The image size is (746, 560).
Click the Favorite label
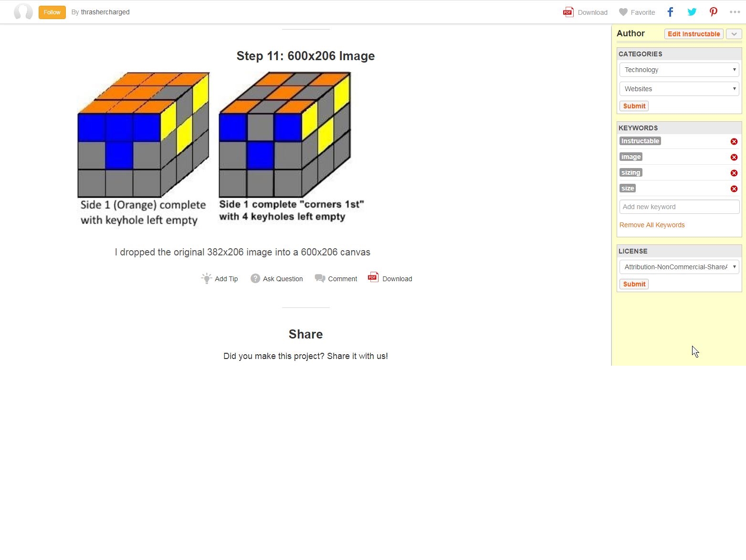click(x=642, y=12)
